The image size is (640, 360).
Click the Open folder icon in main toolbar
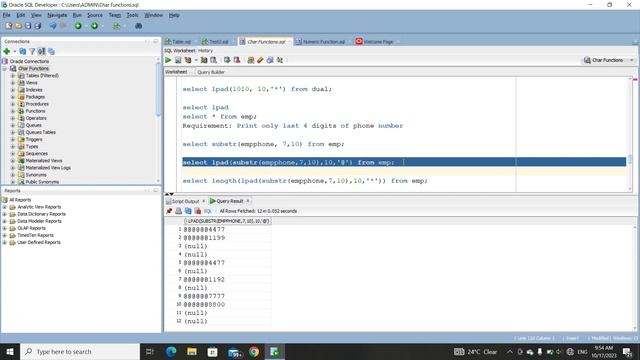click(18, 26)
